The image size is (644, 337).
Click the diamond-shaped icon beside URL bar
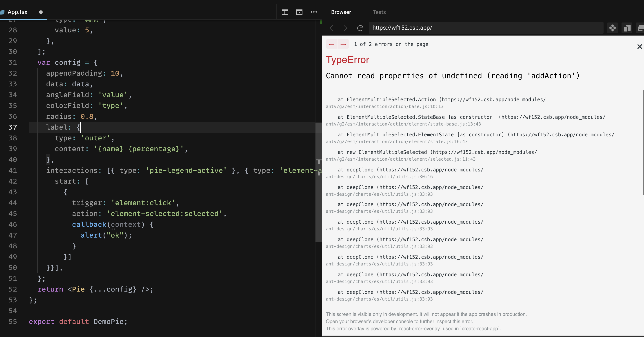[x=613, y=28]
